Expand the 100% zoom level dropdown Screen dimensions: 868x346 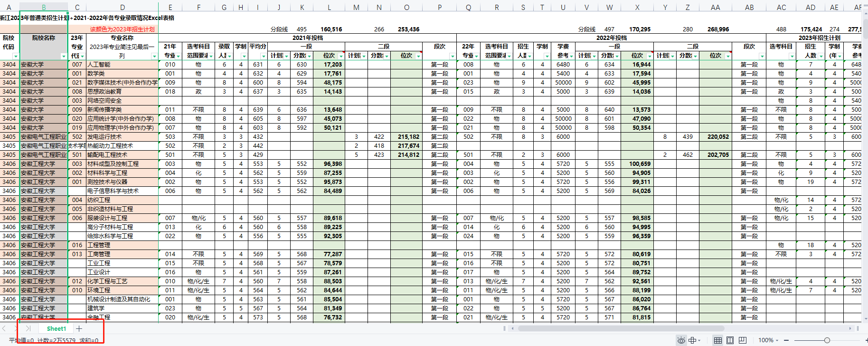[x=768, y=340]
